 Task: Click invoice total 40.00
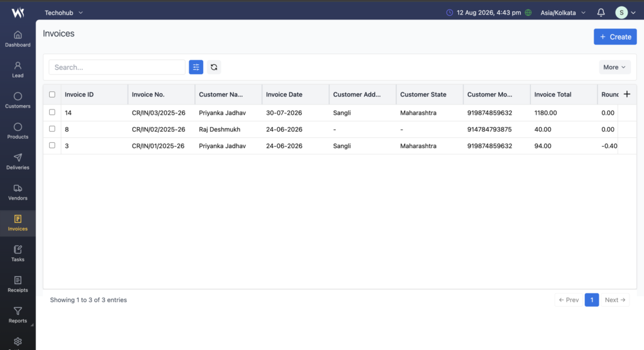pos(543,129)
